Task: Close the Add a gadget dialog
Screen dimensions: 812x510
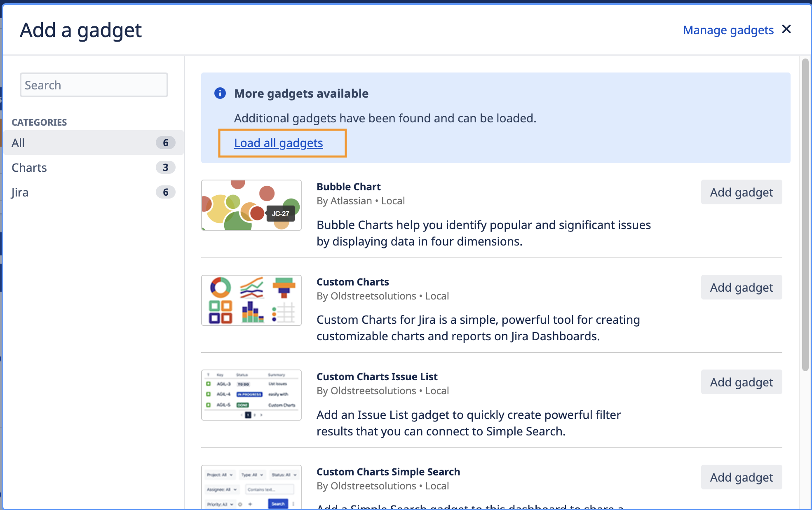Action: tap(786, 29)
